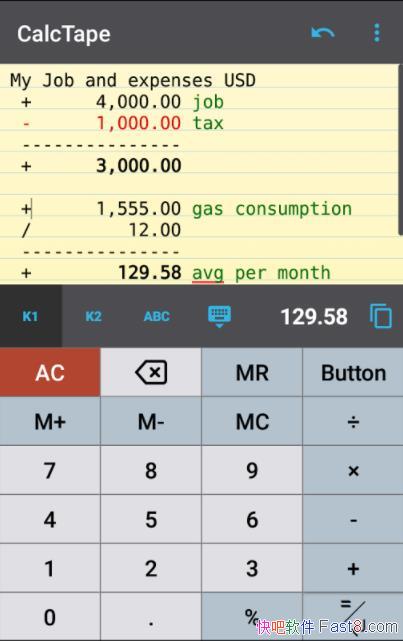This screenshot has height=641, width=403.
Task: Tap the undo arrow icon
Action: click(x=323, y=33)
